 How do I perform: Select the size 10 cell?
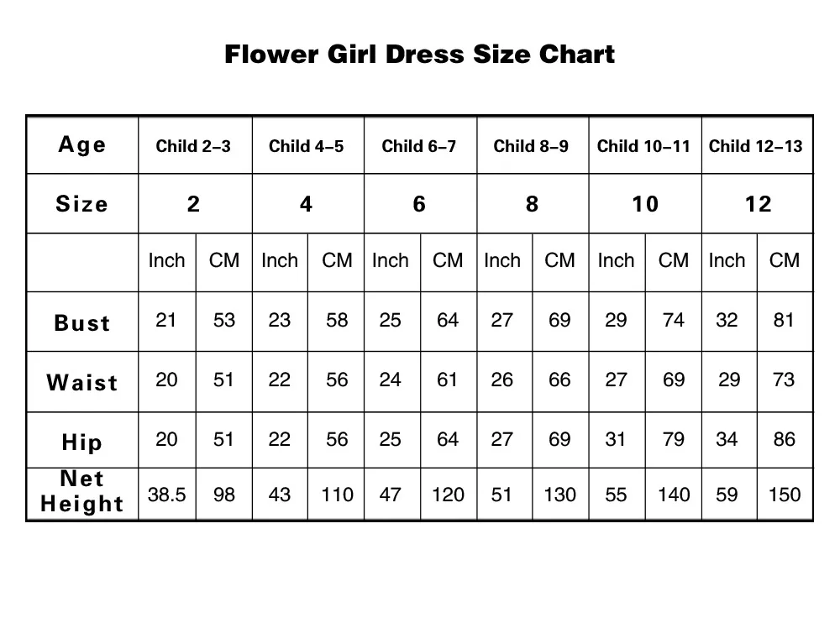point(645,204)
